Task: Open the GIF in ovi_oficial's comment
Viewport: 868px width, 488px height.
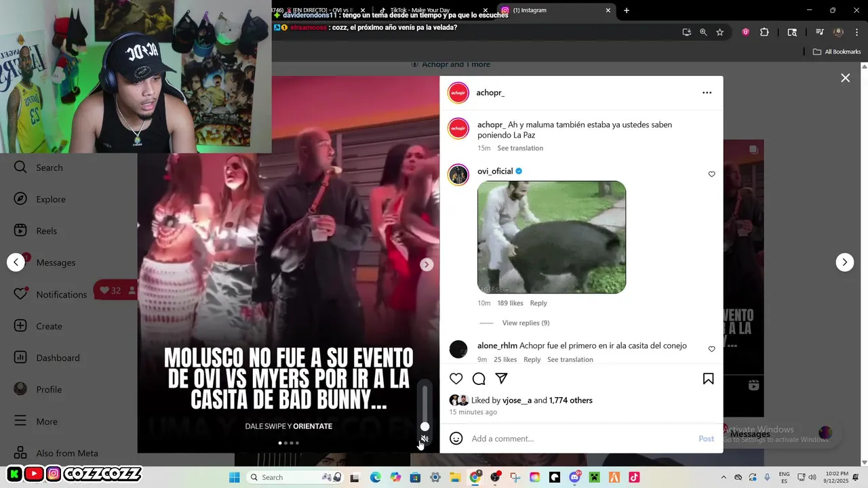Action: 552,237
